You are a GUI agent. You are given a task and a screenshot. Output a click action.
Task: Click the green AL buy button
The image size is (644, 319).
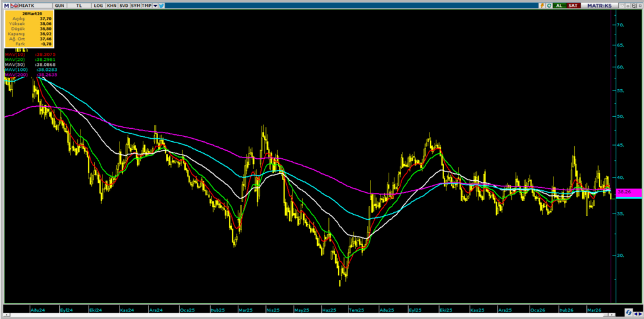pos(559,6)
